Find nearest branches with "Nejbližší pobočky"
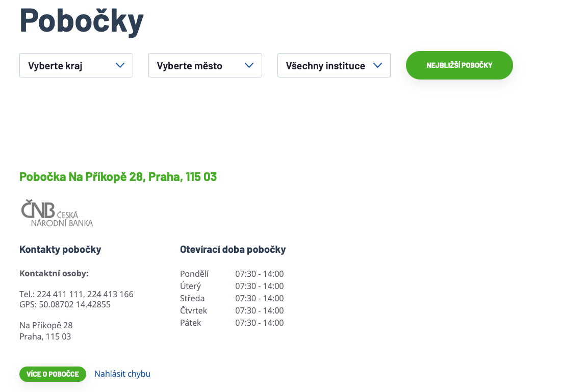 (x=459, y=65)
